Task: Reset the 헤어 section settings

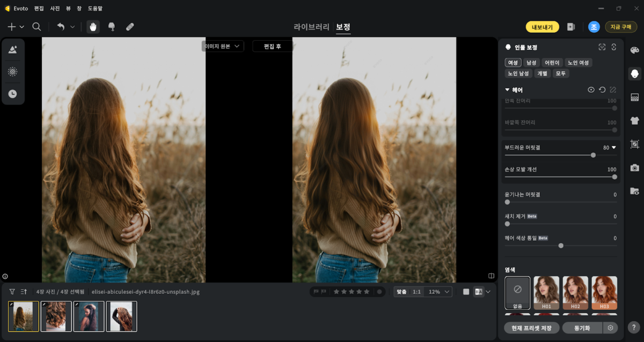Action: pyautogui.click(x=602, y=90)
